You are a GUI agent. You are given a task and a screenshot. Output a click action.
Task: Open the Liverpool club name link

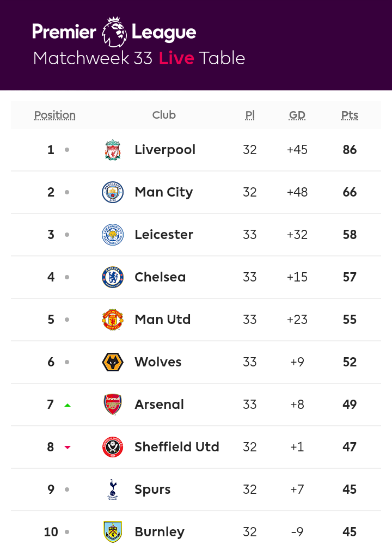pos(165,150)
